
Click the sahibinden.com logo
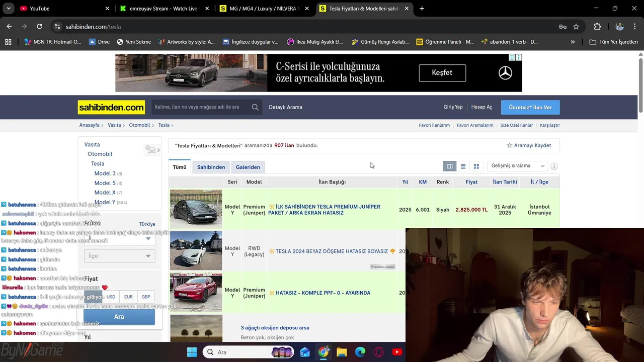tap(111, 107)
